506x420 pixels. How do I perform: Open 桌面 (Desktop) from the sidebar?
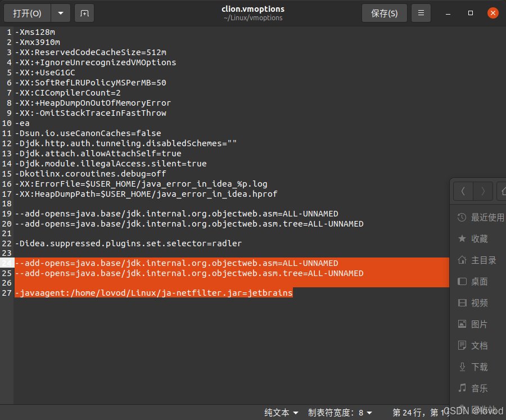click(479, 281)
